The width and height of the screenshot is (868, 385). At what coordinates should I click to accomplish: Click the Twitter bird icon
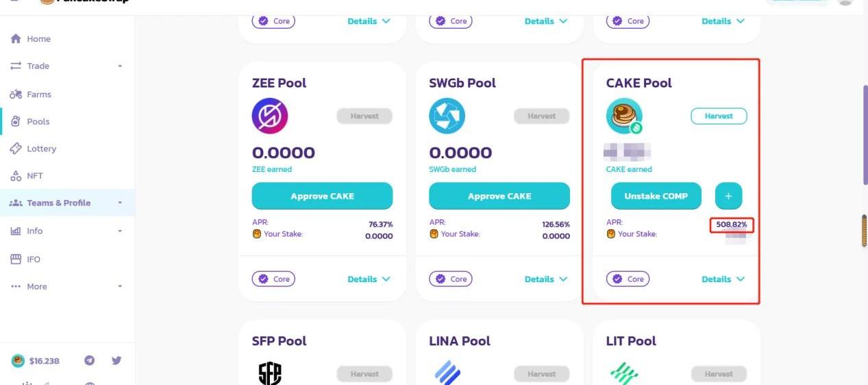tap(116, 360)
